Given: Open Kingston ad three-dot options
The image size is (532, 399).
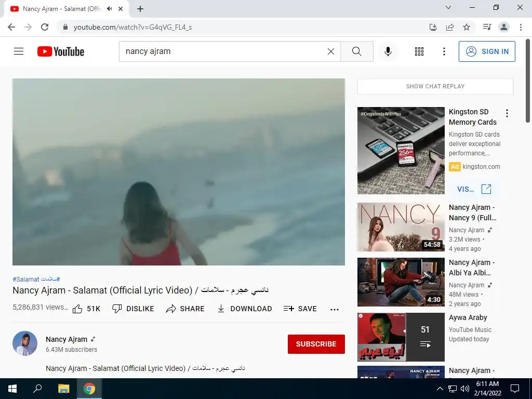Looking at the screenshot, I should pos(507,113).
